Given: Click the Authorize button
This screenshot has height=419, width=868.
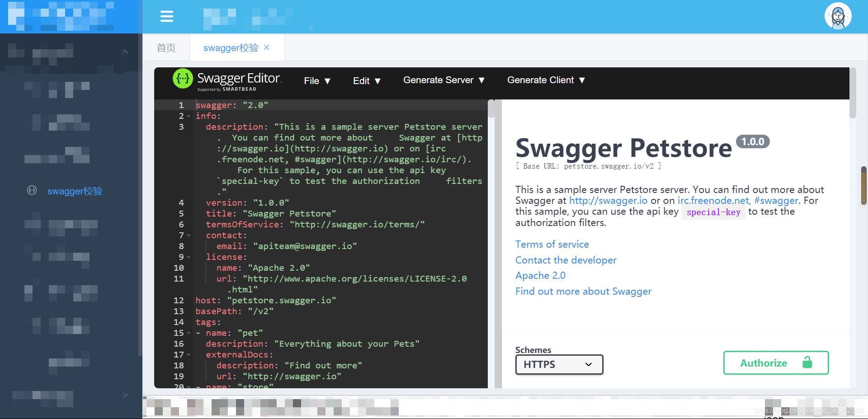Looking at the screenshot, I should click(x=764, y=363).
